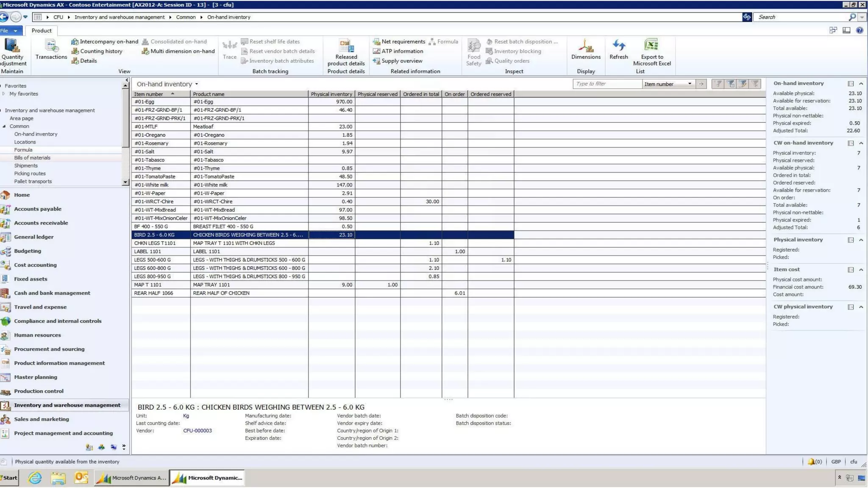Select the Product ribbon tab

click(x=42, y=30)
